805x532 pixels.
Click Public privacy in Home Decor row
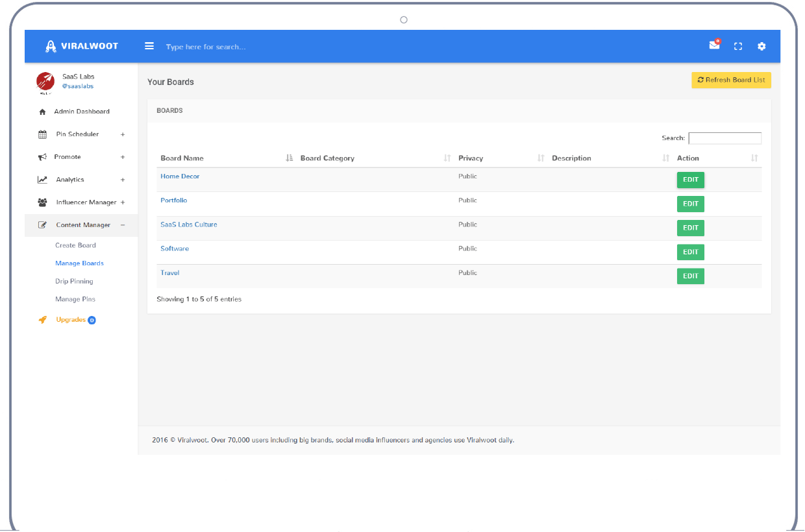[467, 176]
